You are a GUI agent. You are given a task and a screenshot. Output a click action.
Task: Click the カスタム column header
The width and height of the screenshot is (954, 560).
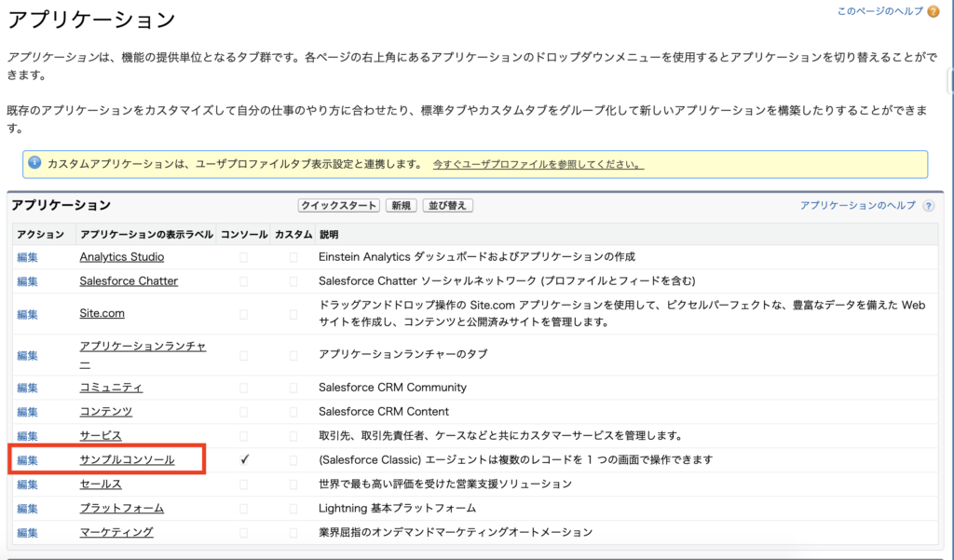coord(293,235)
